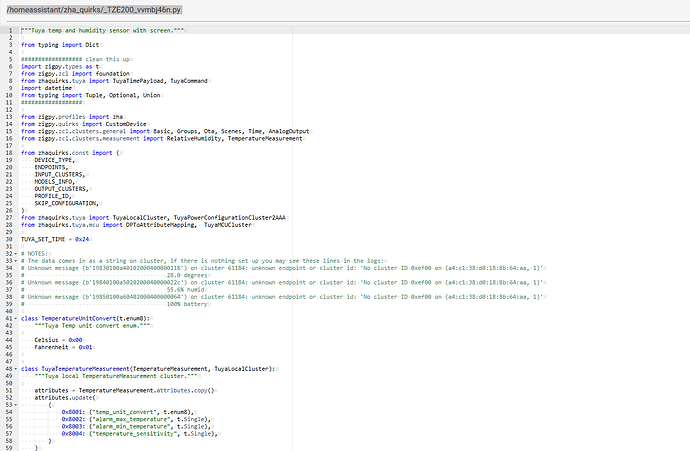The height and width of the screenshot is (451, 690).
Task: Fold the TuyaTemperatureMeasurement class at line 48
Action: point(16,369)
